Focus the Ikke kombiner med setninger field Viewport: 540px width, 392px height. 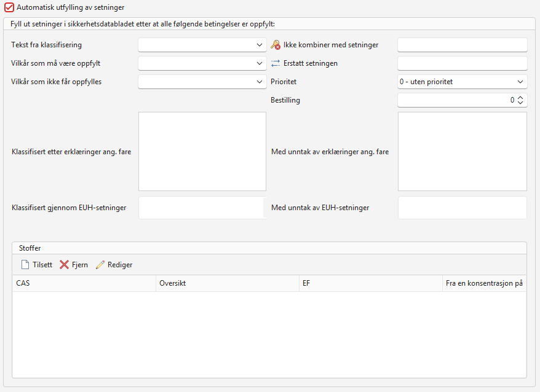462,45
